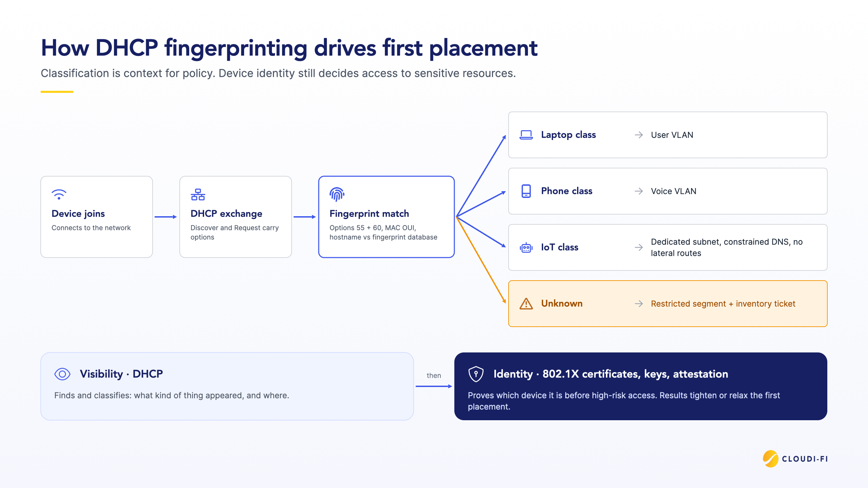This screenshot has width=868, height=488.
Task: Click the warning triangle icon beside Unknown
Action: (x=526, y=304)
